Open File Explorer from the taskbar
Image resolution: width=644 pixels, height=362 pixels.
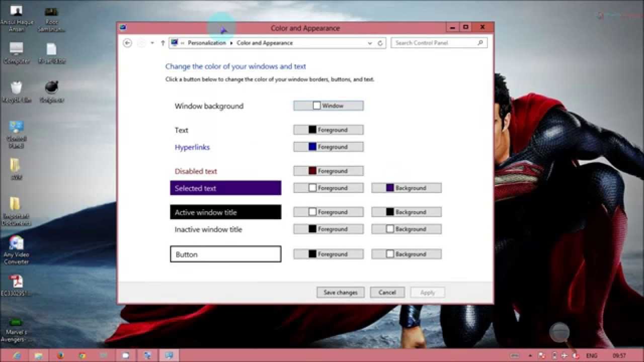(39, 355)
